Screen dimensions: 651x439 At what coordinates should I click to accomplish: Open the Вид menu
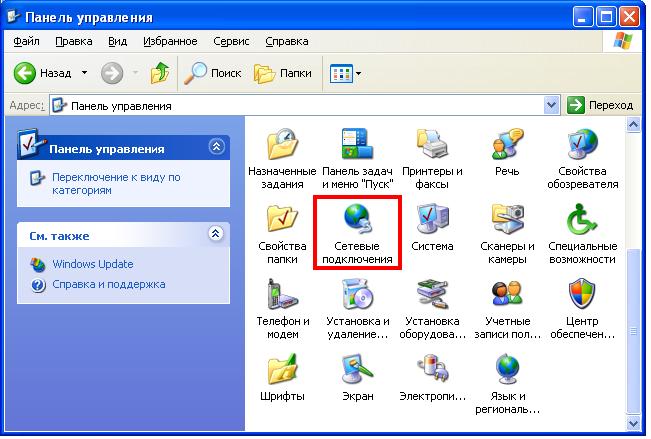(117, 41)
